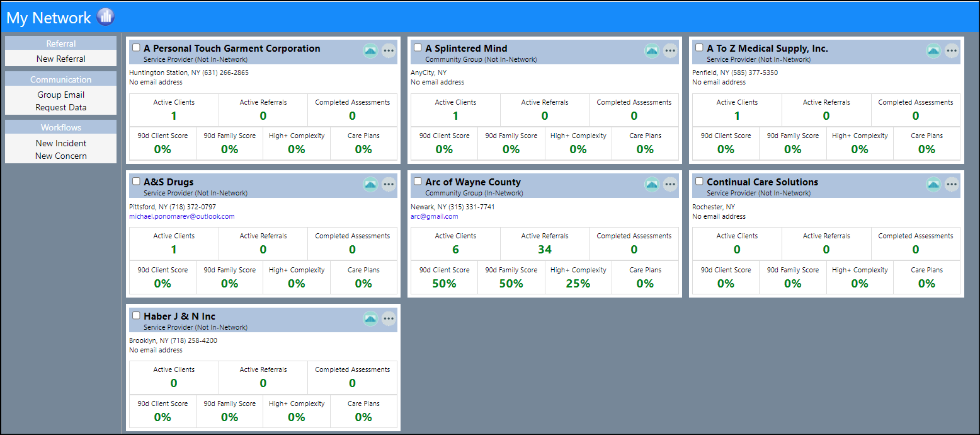The height and width of the screenshot is (435, 980).
Task: Click the Active Referrals count 34
Action: pos(545,250)
